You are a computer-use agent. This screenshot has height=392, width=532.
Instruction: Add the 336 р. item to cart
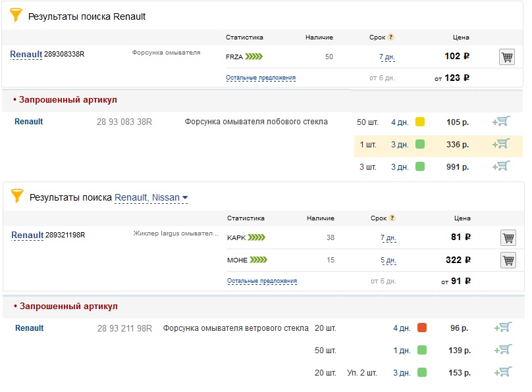tap(501, 144)
